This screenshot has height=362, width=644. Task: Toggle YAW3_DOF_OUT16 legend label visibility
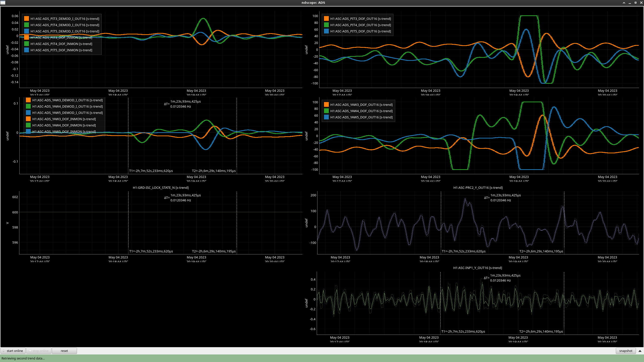(361, 105)
